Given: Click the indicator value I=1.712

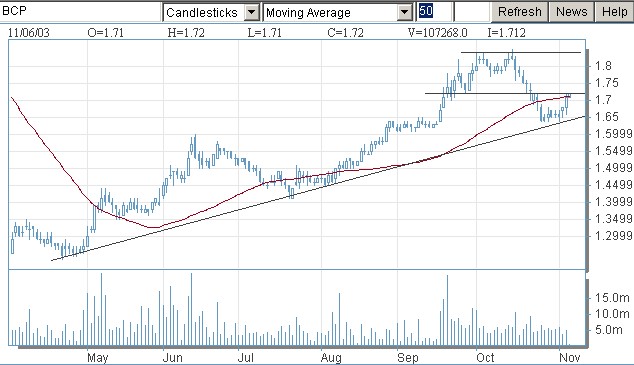Looking at the screenshot, I should [506, 33].
